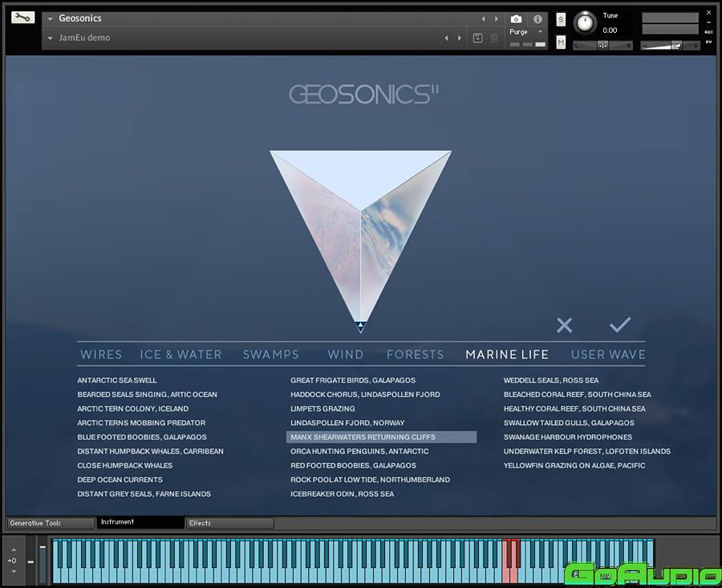
Task: Adjust the Tune knob
Action: [586, 22]
